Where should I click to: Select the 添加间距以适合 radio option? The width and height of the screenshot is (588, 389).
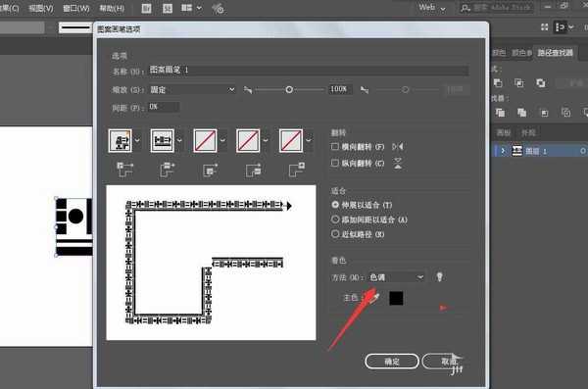tap(335, 219)
